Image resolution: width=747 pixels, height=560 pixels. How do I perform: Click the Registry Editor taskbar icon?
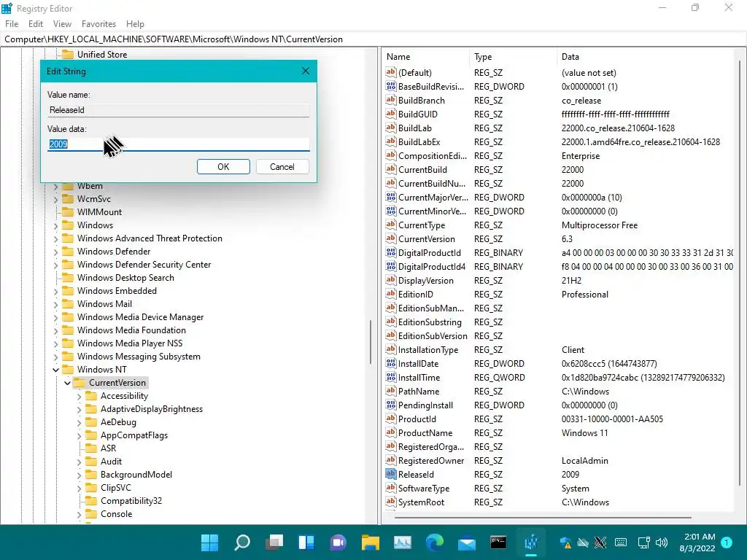pyautogui.click(x=531, y=542)
